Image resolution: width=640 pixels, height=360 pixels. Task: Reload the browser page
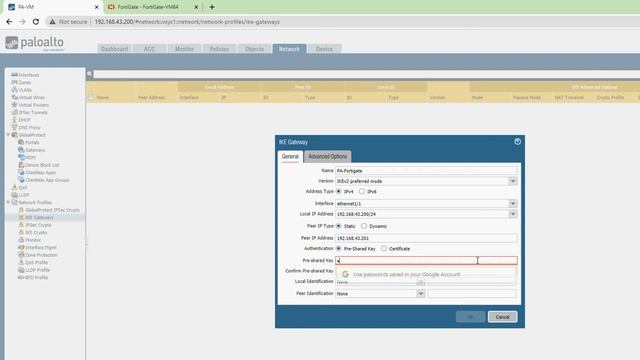36,22
